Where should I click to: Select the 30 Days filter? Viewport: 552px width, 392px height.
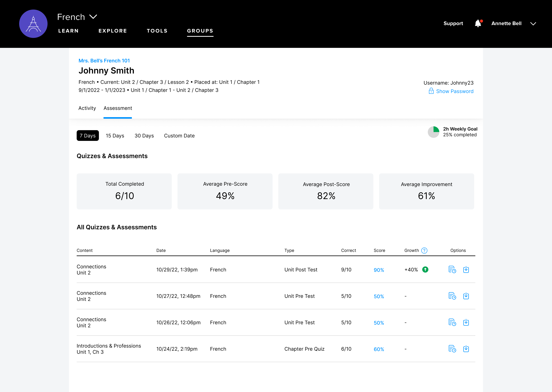[144, 136]
